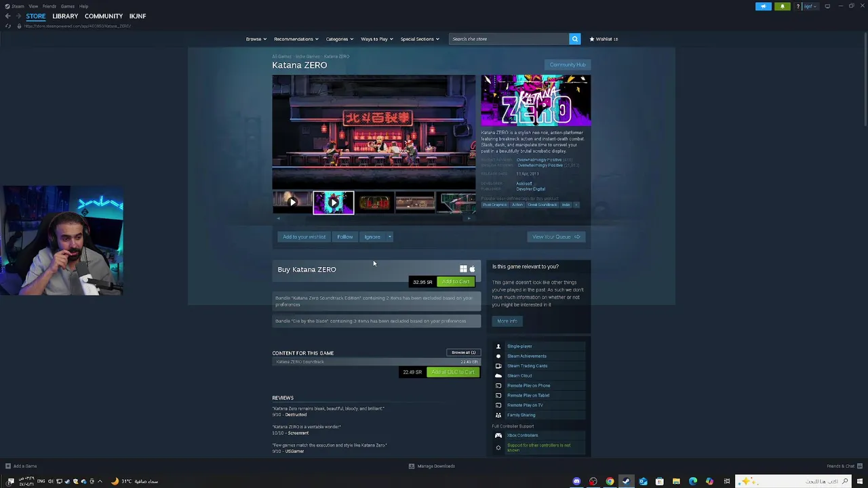
Task: Switch to the LIBRARY tab
Action: (65, 16)
